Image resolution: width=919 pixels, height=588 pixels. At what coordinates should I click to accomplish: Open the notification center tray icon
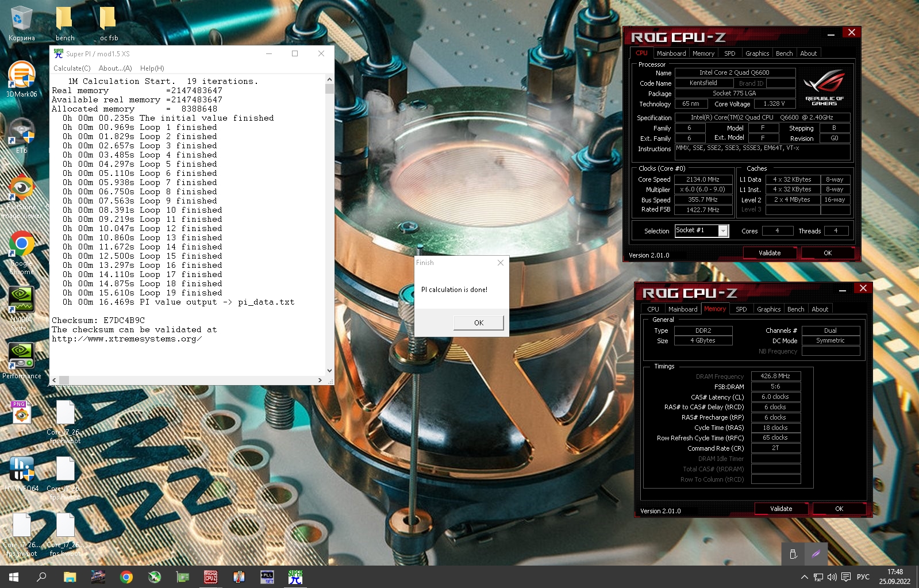coord(845,577)
